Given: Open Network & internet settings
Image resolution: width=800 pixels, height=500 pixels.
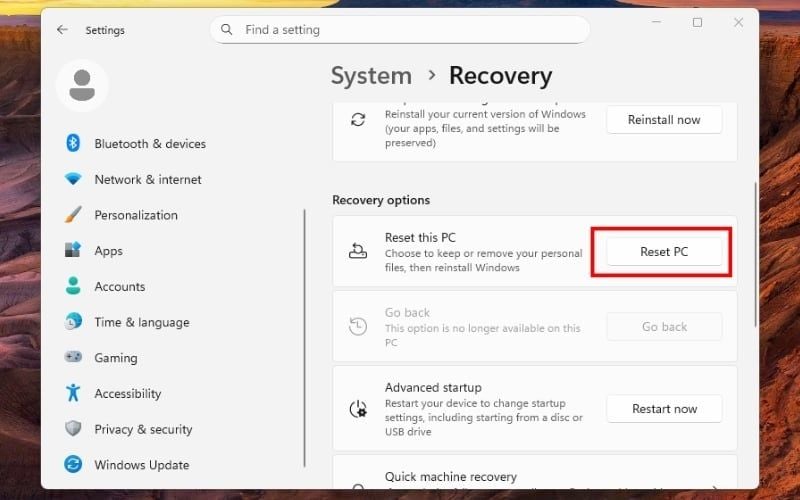Looking at the screenshot, I should coord(148,180).
